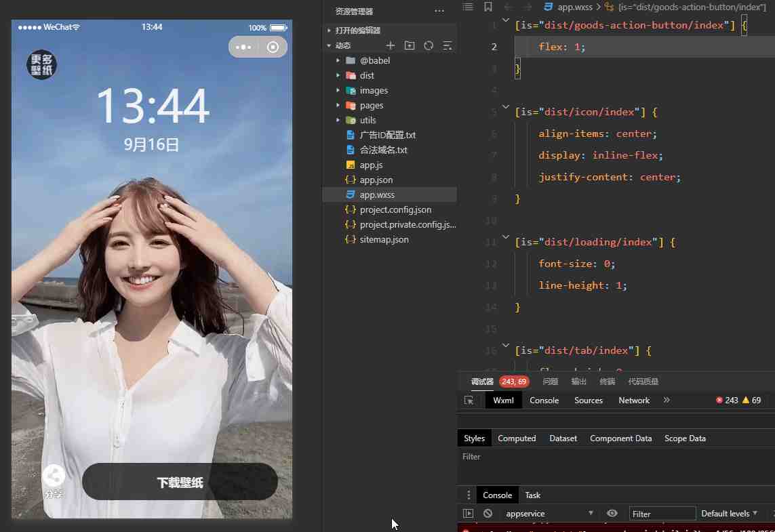Open the Default levels dropdown
Viewport: 775px width, 532px height.
click(x=732, y=514)
